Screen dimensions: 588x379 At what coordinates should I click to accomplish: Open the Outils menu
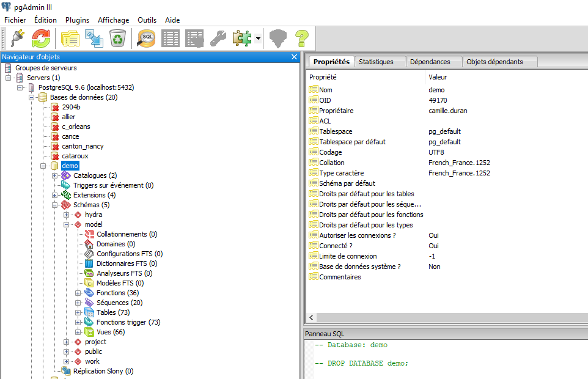(x=147, y=20)
